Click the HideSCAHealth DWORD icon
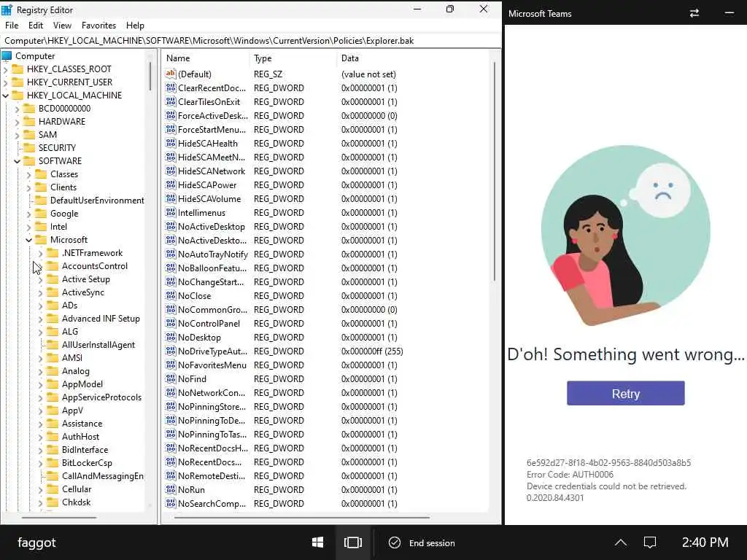 point(171,144)
